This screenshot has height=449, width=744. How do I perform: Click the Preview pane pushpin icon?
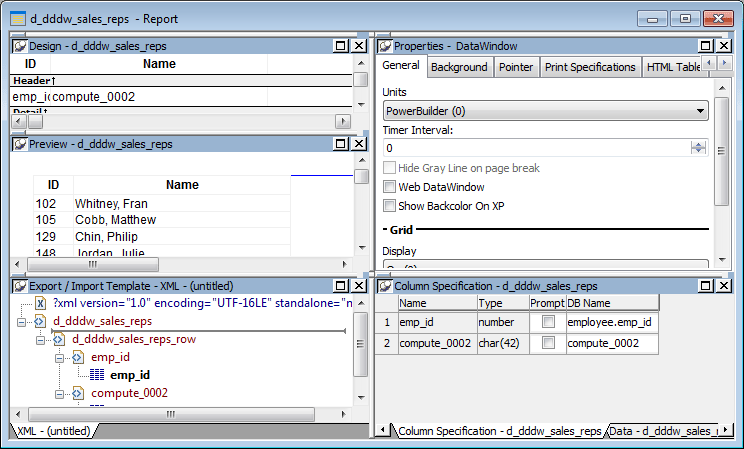(20, 144)
